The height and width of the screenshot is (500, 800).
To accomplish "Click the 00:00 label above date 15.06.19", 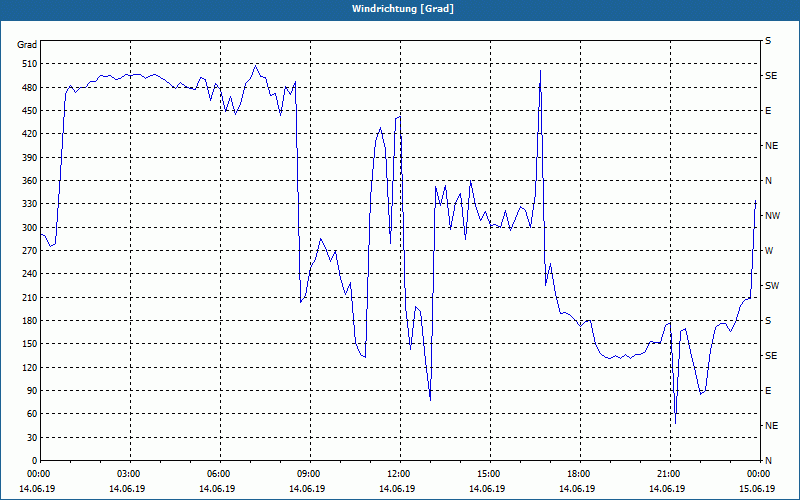I will (757, 474).
